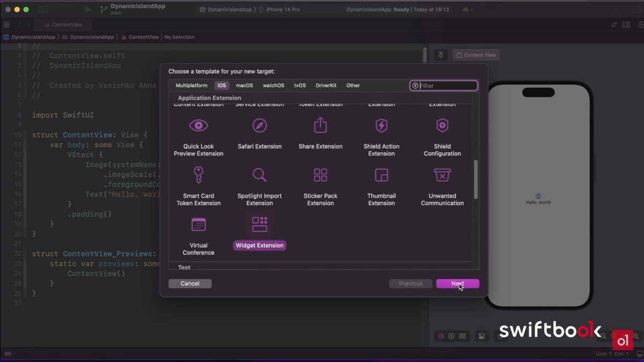644x362 pixels.
Task: Click the Previous button
Action: click(x=411, y=284)
